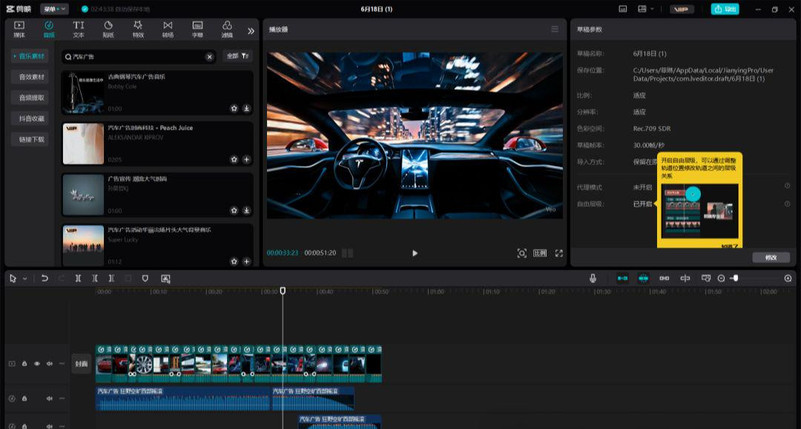The width and height of the screenshot is (801, 429).
Task: Undo the last action
Action: [44, 278]
